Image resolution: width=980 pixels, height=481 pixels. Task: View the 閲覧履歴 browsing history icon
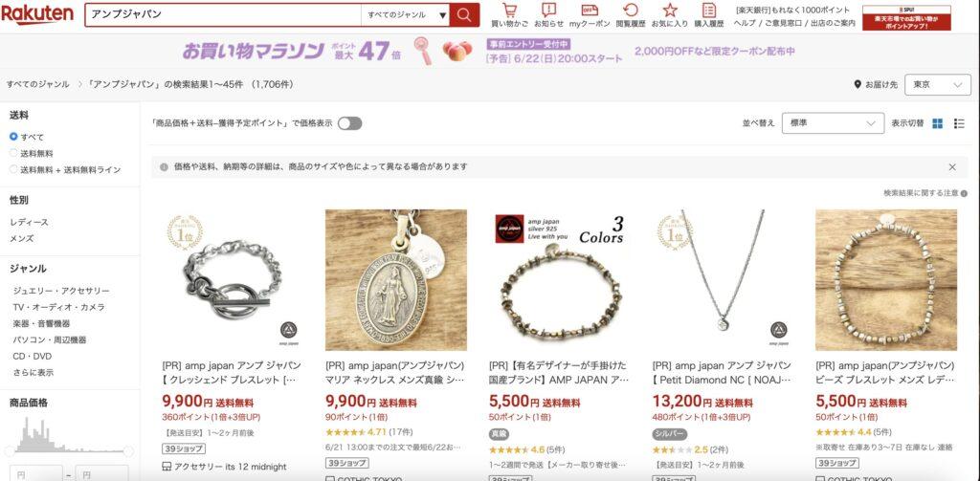coord(631,11)
